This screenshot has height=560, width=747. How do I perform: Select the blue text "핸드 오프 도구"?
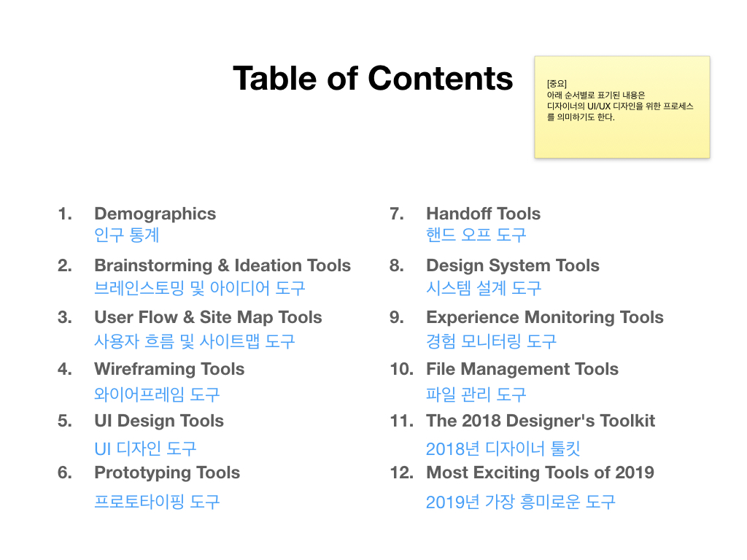[x=476, y=236]
